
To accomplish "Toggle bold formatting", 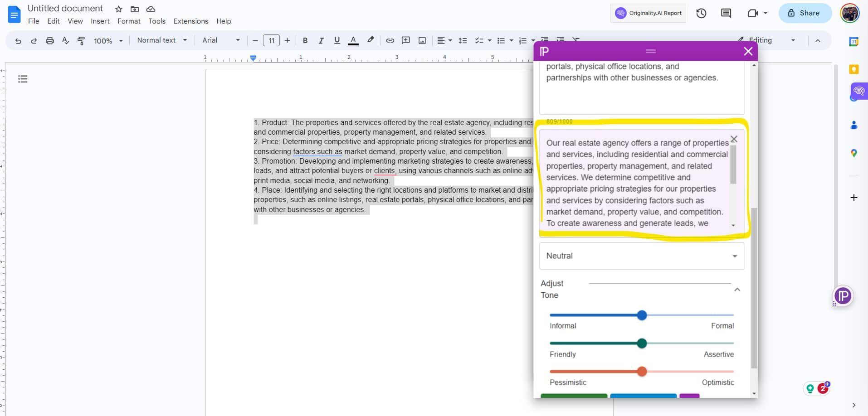I will click(305, 40).
